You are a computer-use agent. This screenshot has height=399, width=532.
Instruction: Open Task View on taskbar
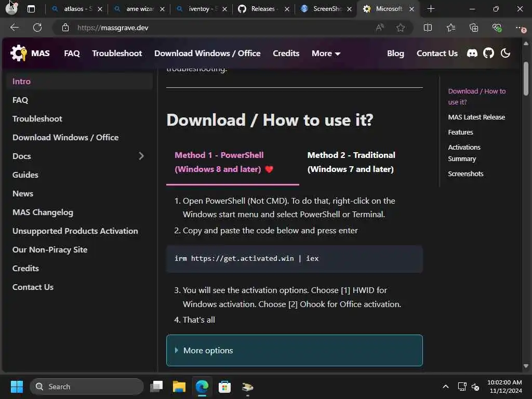(x=156, y=387)
